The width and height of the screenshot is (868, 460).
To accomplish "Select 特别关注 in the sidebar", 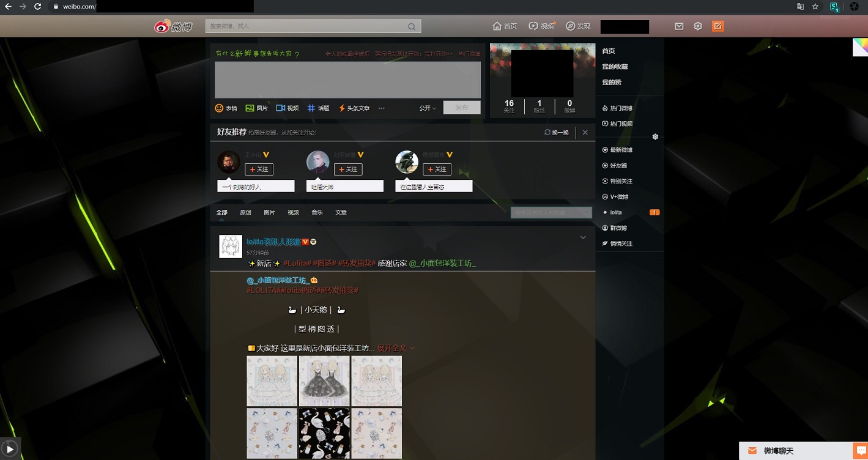I will 617,181.
